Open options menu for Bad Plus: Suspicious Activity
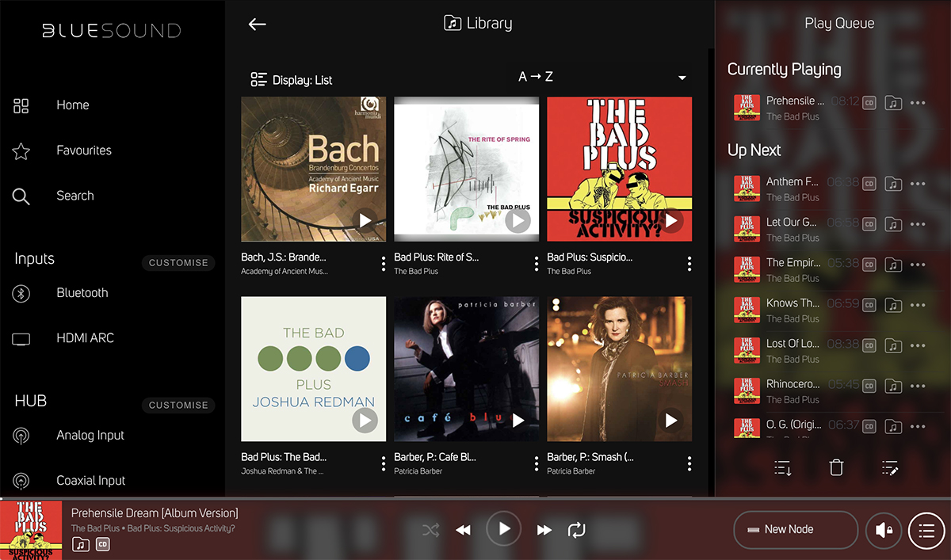The height and width of the screenshot is (560, 951). pyautogui.click(x=689, y=264)
